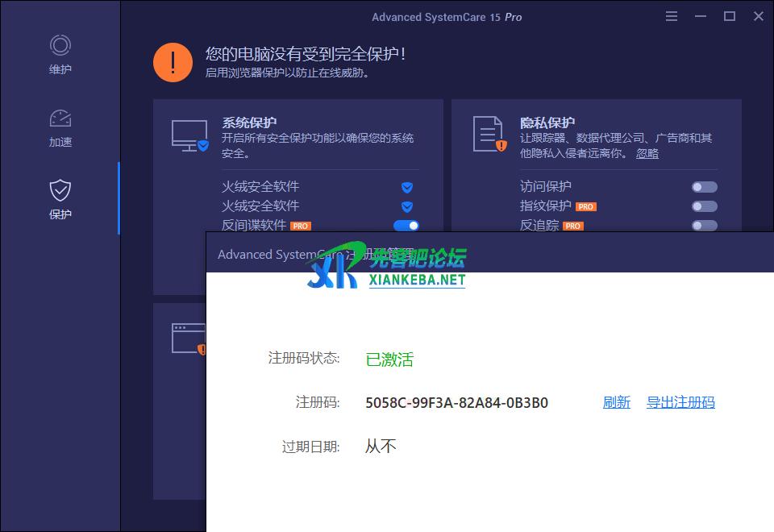Click the 导出注册码 export link
Viewport: 774px width, 532px height.
pyautogui.click(x=680, y=402)
